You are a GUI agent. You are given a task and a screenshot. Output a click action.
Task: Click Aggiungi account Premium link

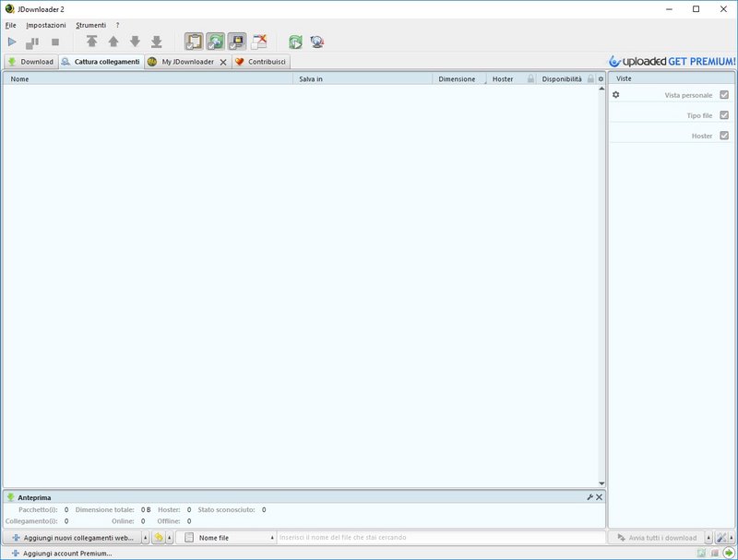pyautogui.click(x=62, y=554)
